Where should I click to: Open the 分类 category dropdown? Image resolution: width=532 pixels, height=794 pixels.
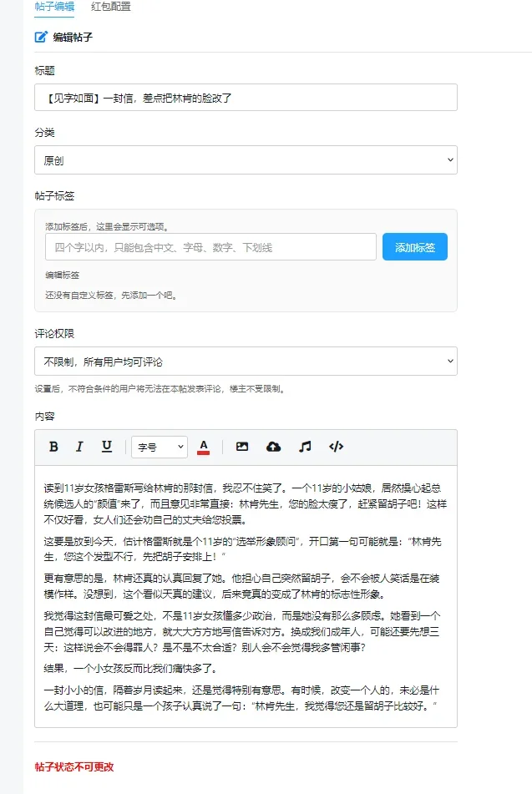pyautogui.click(x=246, y=160)
